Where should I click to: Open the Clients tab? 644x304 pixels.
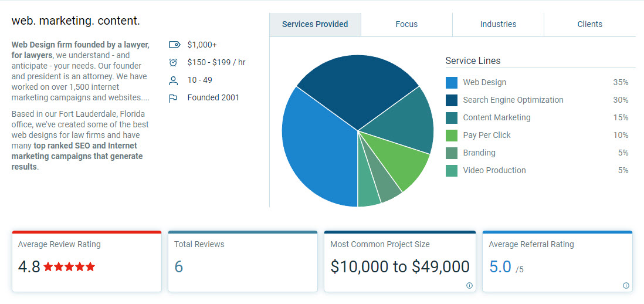[x=589, y=24]
